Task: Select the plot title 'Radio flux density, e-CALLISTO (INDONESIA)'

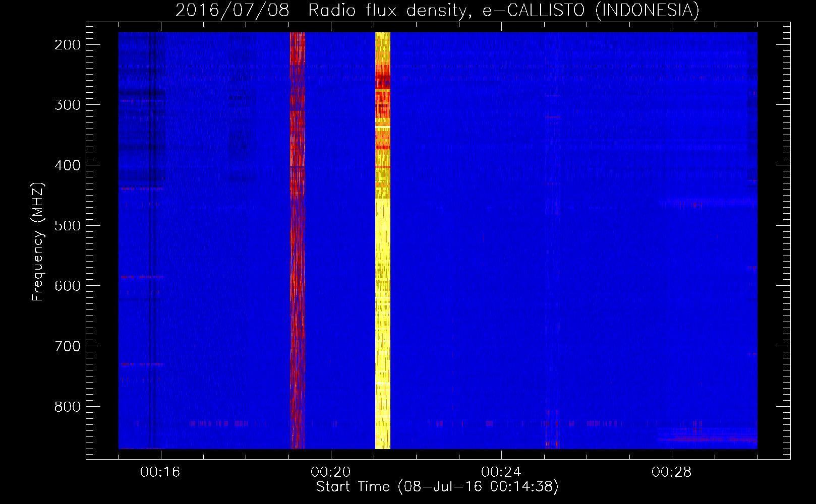Action: tap(504, 10)
